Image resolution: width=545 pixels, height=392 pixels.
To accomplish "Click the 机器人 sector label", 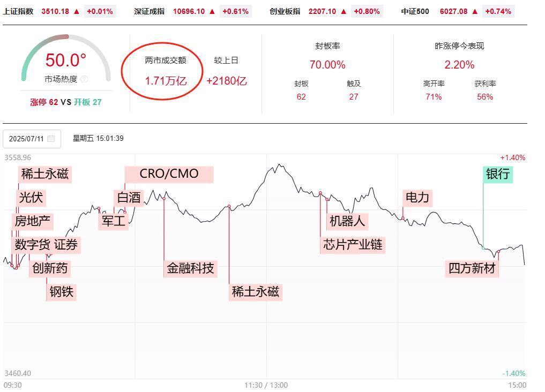I will (x=347, y=221).
